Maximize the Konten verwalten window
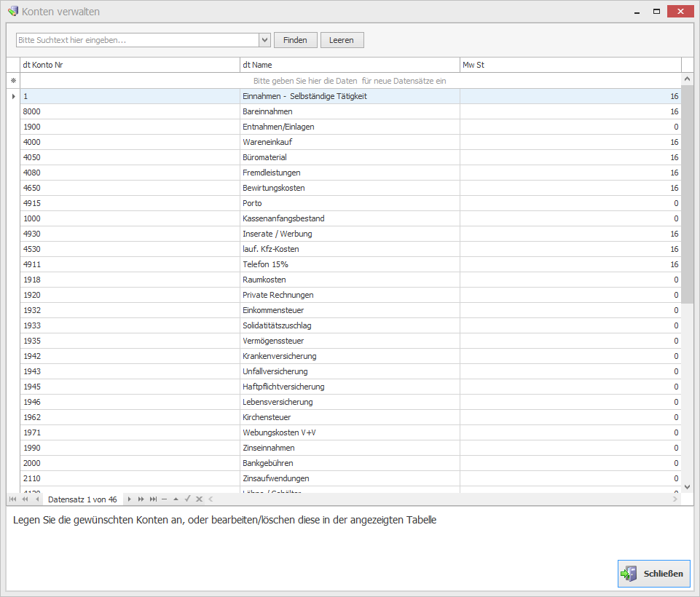The width and height of the screenshot is (700, 597). [x=656, y=12]
